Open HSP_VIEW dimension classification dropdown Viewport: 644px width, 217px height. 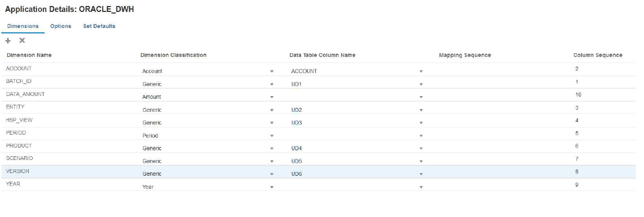tap(271, 123)
